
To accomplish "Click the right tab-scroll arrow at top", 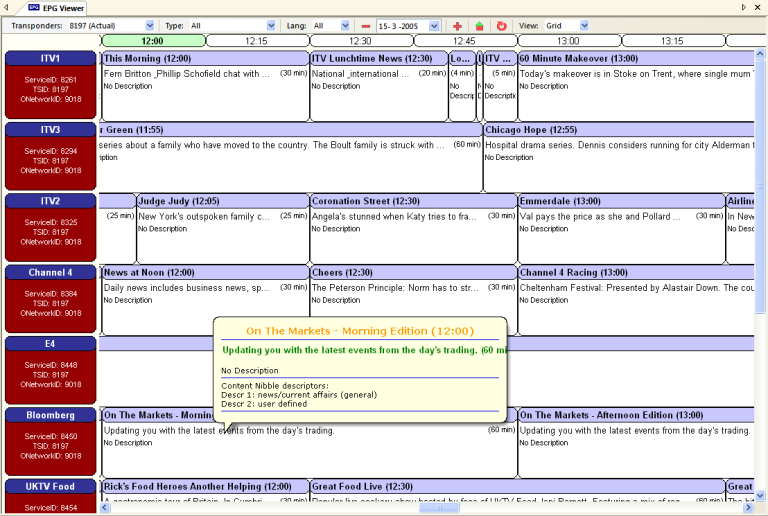I will (x=744, y=7).
